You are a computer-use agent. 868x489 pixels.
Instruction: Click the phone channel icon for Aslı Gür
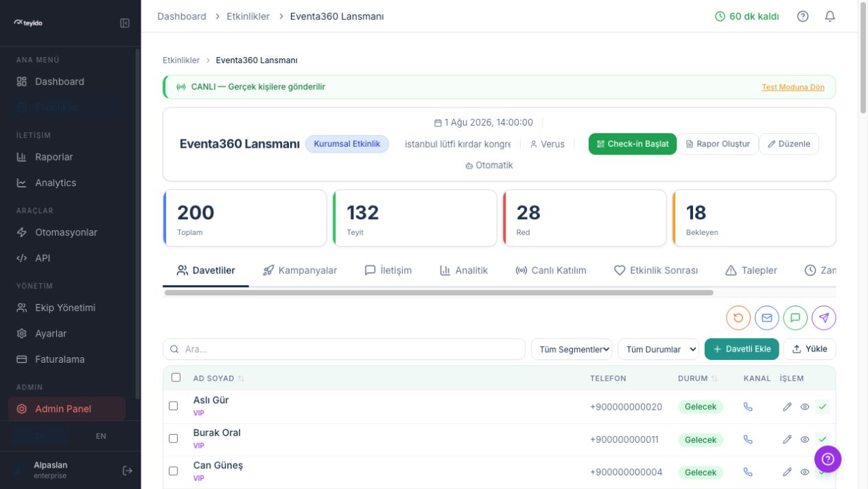[x=748, y=407]
